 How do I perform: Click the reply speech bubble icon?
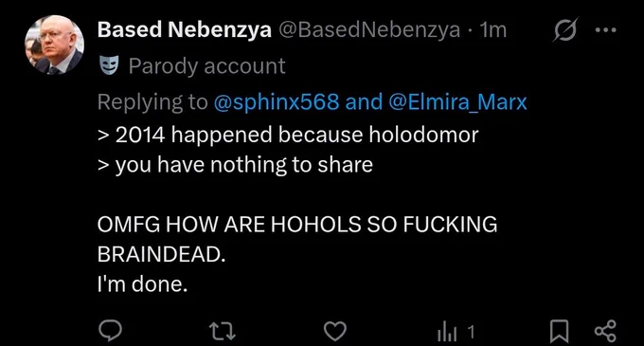[110, 331]
